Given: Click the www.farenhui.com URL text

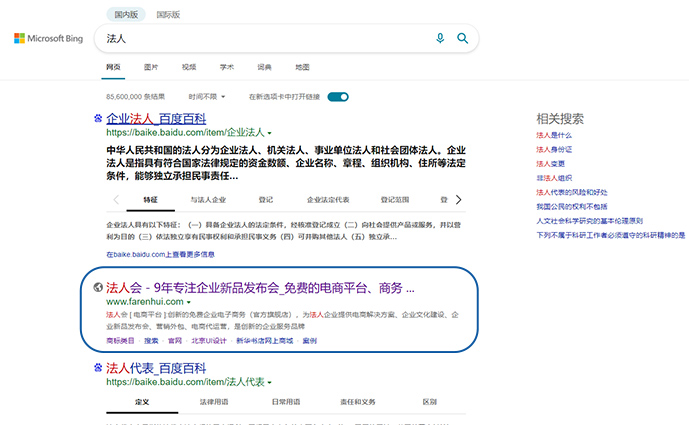Looking at the screenshot, I should coord(145,301).
